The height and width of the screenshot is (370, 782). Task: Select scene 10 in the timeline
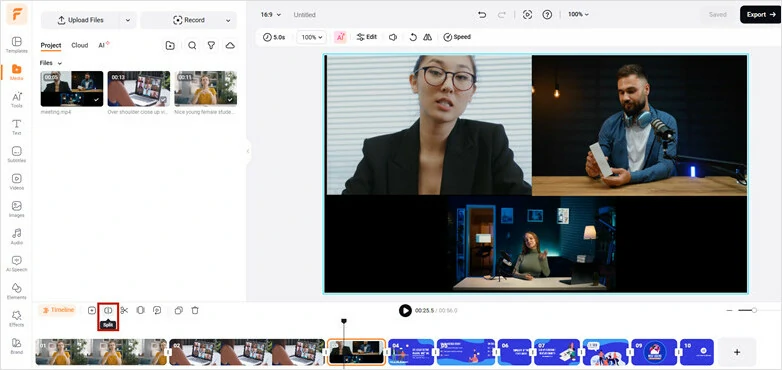coord(697,352)
